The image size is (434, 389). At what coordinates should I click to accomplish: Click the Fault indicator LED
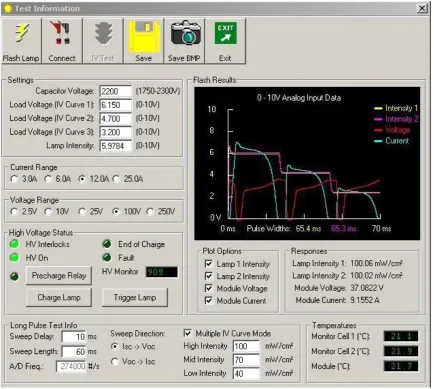(x=107, y=258)
